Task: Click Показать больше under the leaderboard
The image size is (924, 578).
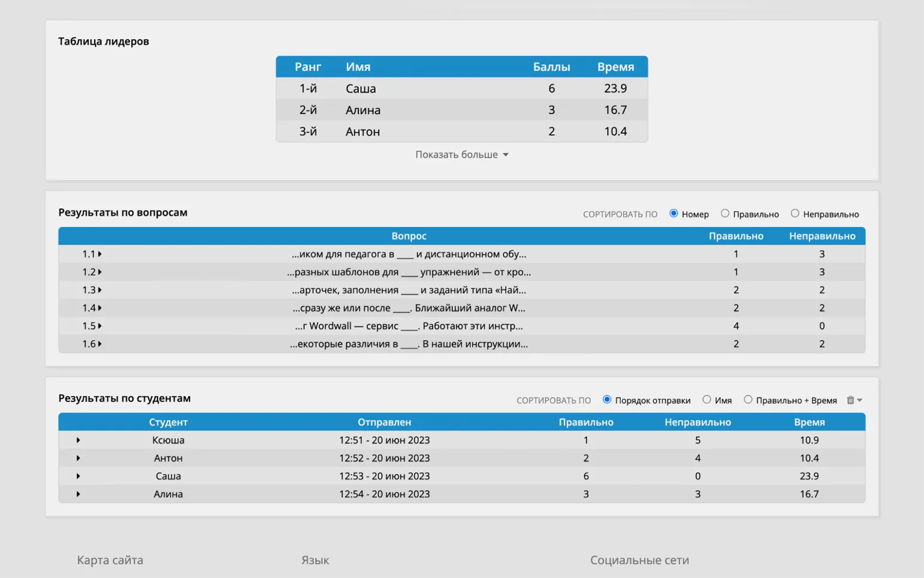Action: 461,155
